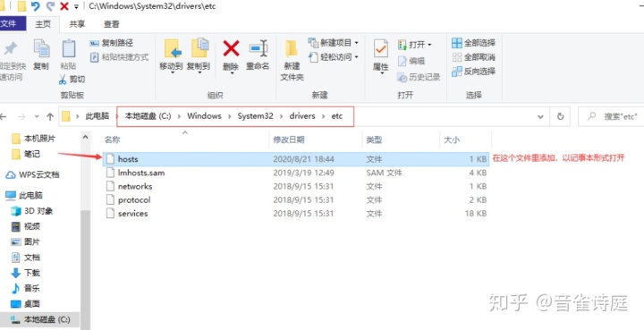This screenshot has height=330, width=644.
Task: Click the 复制路径 button
Action: (x=112, y=43)
